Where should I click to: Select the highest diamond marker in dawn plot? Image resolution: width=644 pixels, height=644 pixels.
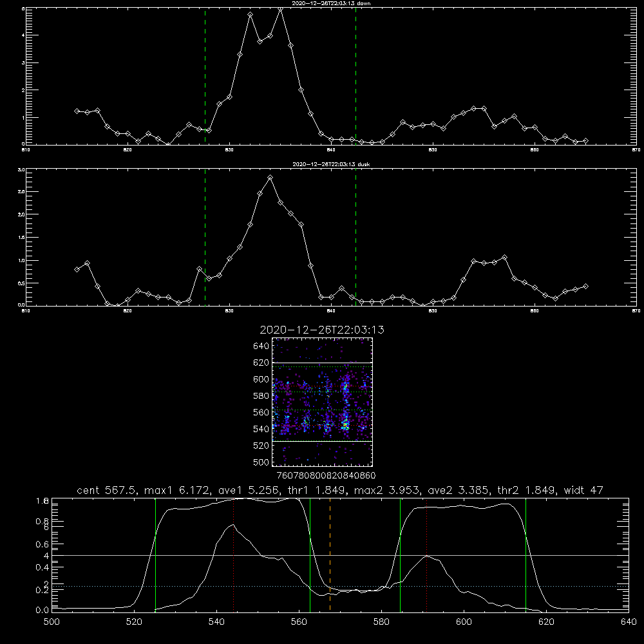tap(281, 9)
